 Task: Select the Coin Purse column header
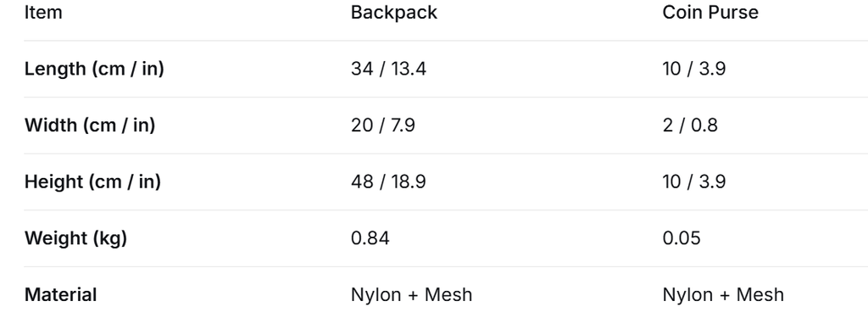point(710,12)
